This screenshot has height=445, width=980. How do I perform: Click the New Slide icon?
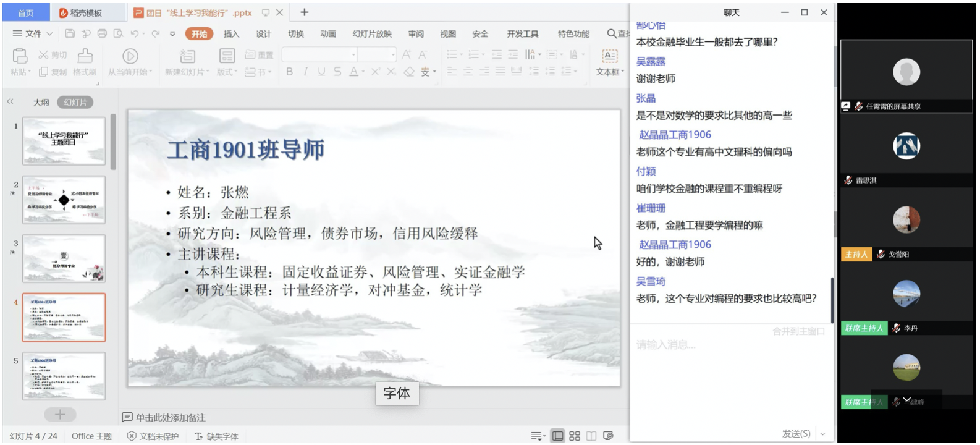point(187,56)
